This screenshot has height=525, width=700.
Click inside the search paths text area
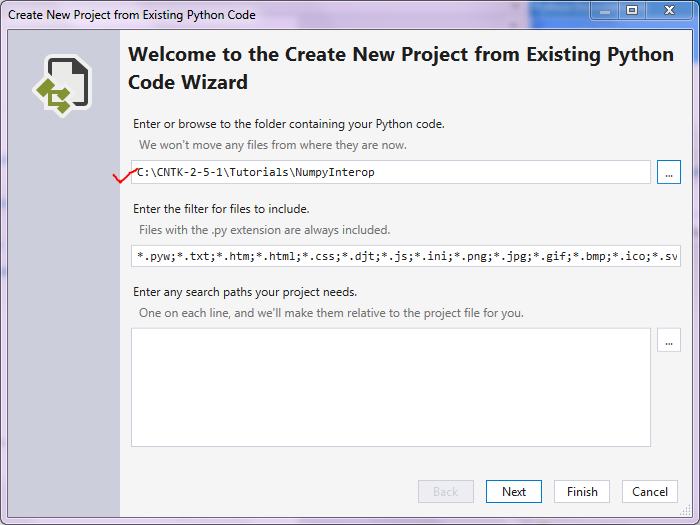point(390,386)
